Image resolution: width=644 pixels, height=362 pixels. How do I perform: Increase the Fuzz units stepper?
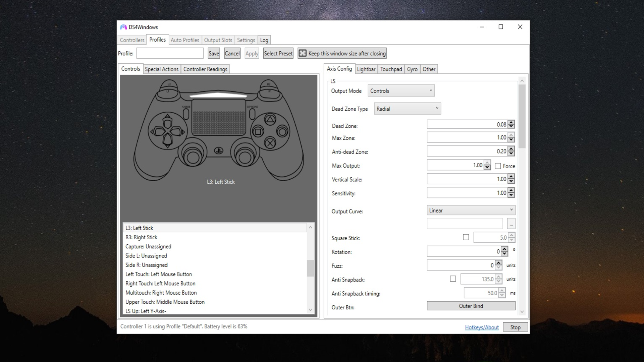click(x=499, y=263)
